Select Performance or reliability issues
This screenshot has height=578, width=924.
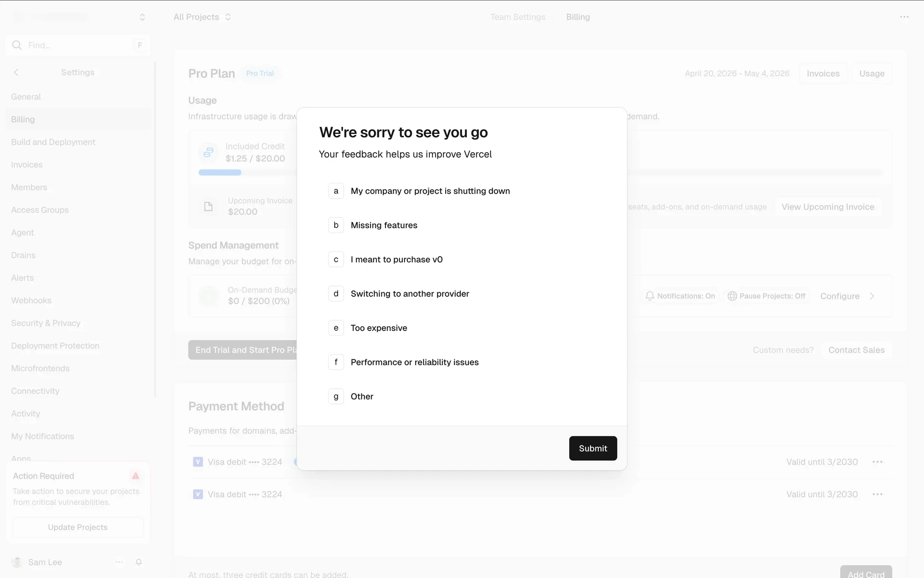click(462, 362)
